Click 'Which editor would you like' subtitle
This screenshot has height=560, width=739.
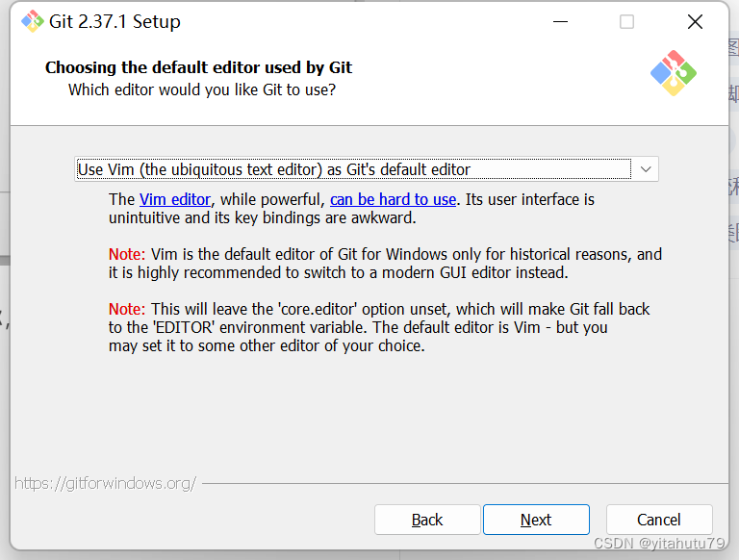[201, 89]
